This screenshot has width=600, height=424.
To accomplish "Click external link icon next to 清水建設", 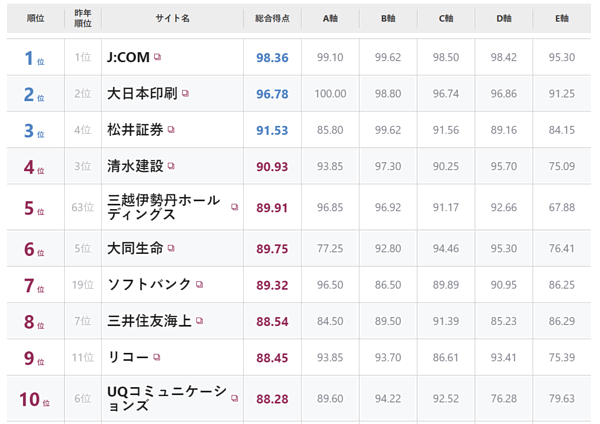I will pyautogui.click(x=172, y=166).
